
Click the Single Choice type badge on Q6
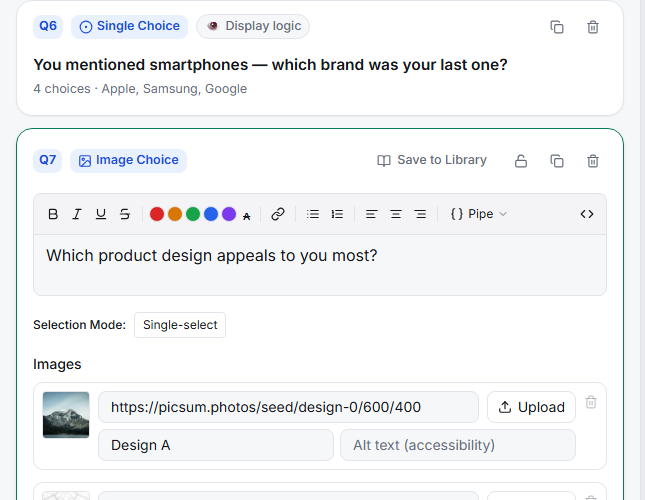tap(129, 27)
